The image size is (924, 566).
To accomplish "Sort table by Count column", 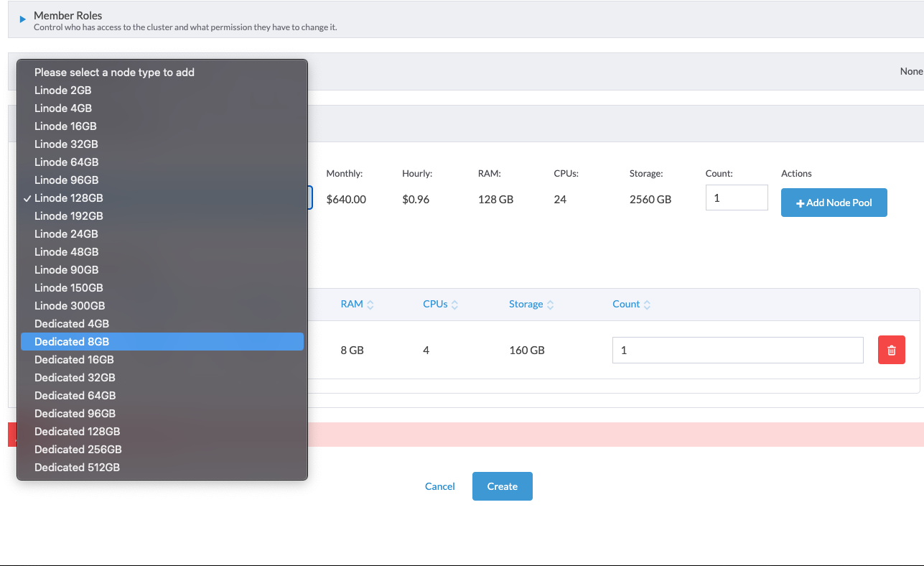I will 631,304.
